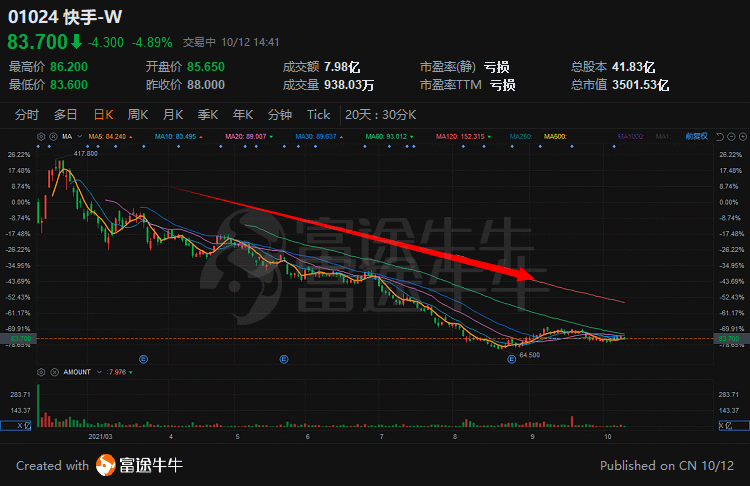Screen dimensions: 750x486
Task: Click the 成交量 938.03万 value
Action: click(x=349, y=85)
